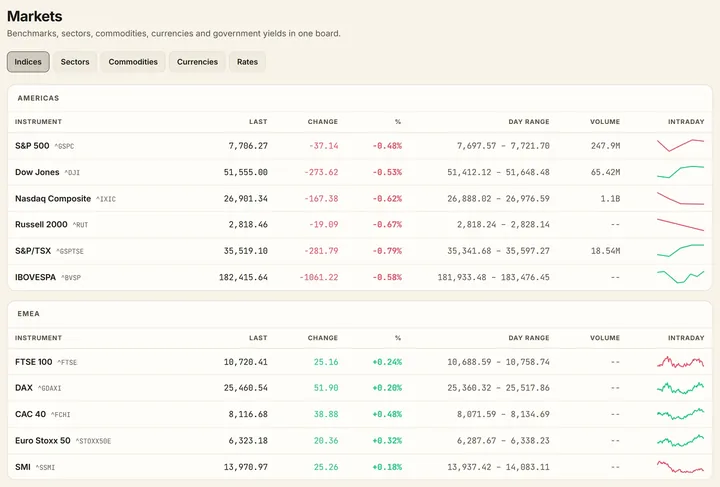Click the S&P 500 change value -37.14
The width and height of the screenshot is (720, 487).
[x=323, y=146]
